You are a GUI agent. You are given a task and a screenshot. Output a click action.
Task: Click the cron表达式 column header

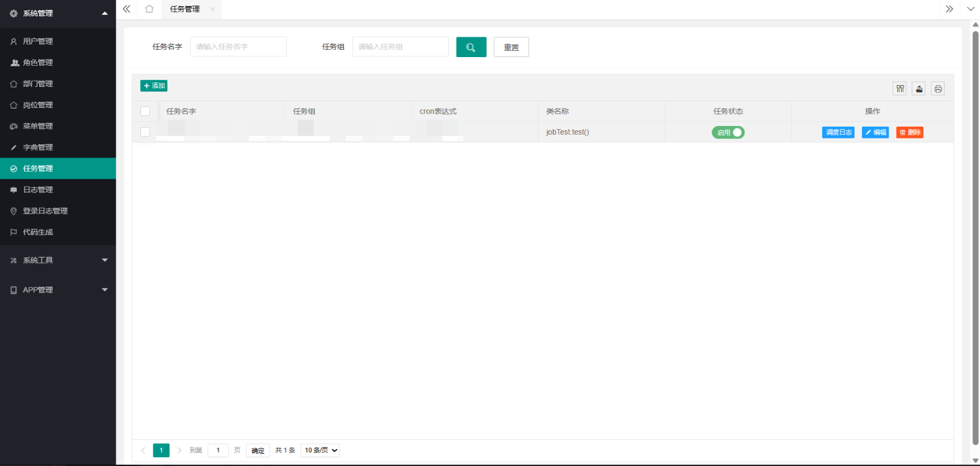click(x=474, y=111)
